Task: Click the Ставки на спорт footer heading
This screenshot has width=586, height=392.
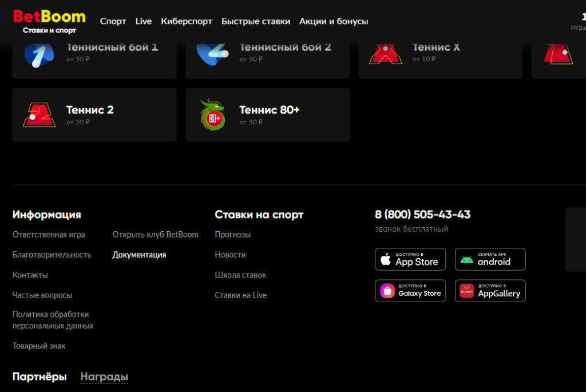Action: coord(259,215)
